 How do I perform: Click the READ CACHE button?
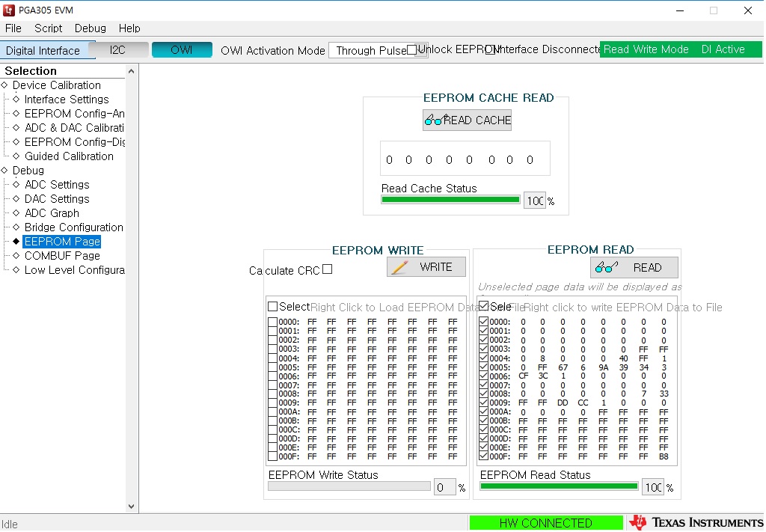click(467, 120)
